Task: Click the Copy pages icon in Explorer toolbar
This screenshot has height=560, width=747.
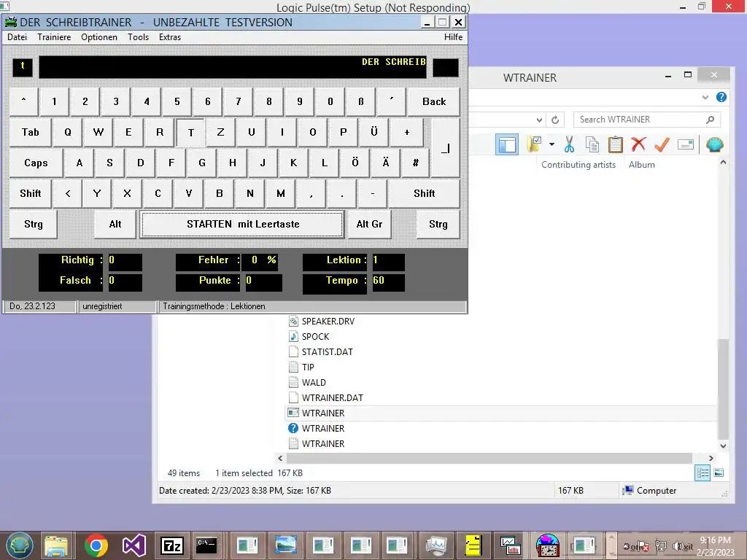Action: pyautogui.click(x=592, y=144)
